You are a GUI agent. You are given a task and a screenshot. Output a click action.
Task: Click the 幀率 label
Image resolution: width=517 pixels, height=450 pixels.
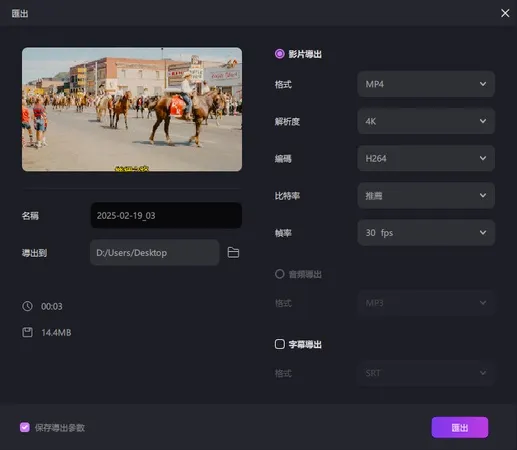pyautogui.click(x=283, y=233)
